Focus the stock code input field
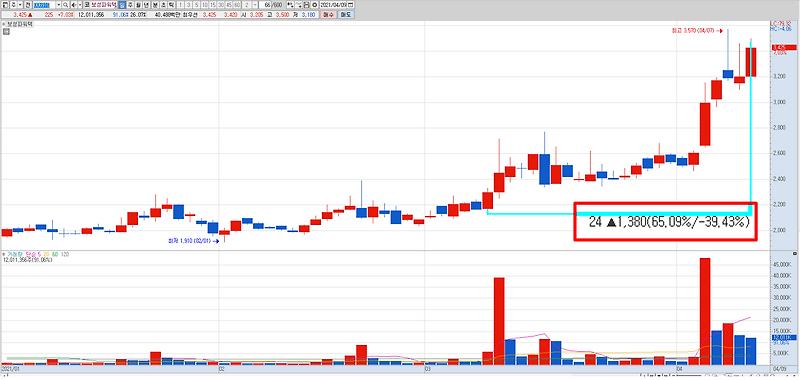800x380 pixels. pos(44,5)
